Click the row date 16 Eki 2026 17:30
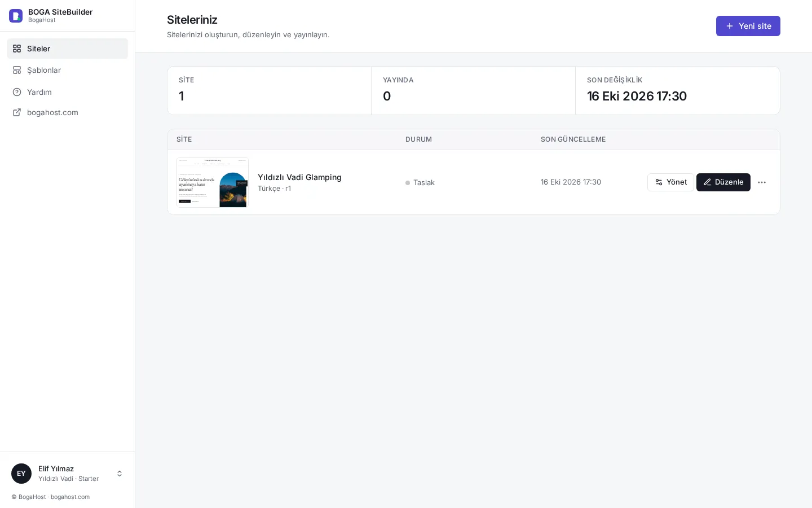812x508 pixels. pyautogui.click(x=571, y=182)
